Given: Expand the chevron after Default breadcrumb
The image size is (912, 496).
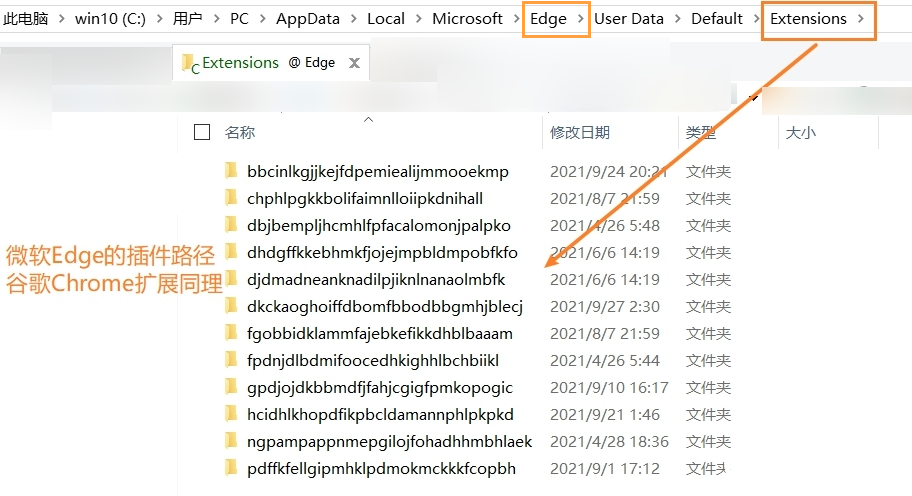Looking at the screenshot, I should (757, 19).
